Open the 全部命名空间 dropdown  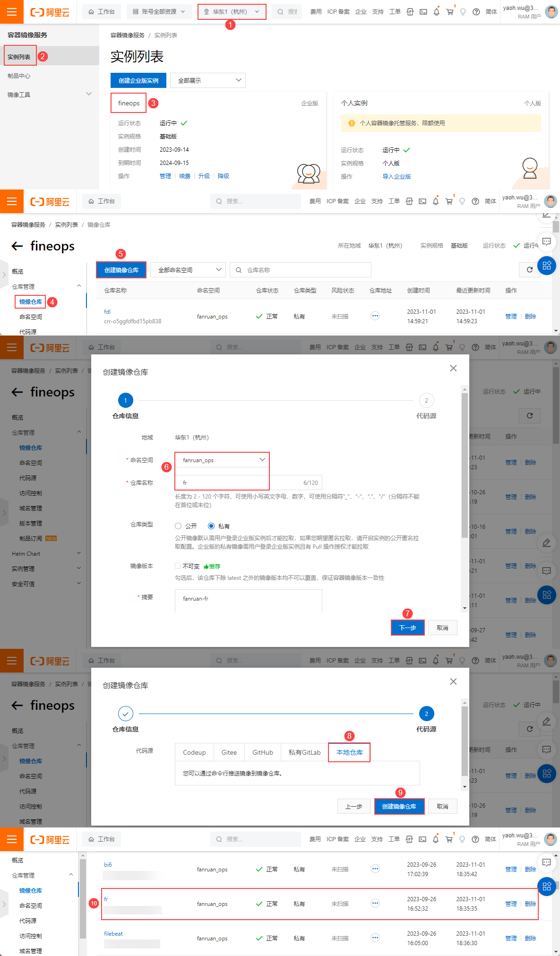point(188,270)
